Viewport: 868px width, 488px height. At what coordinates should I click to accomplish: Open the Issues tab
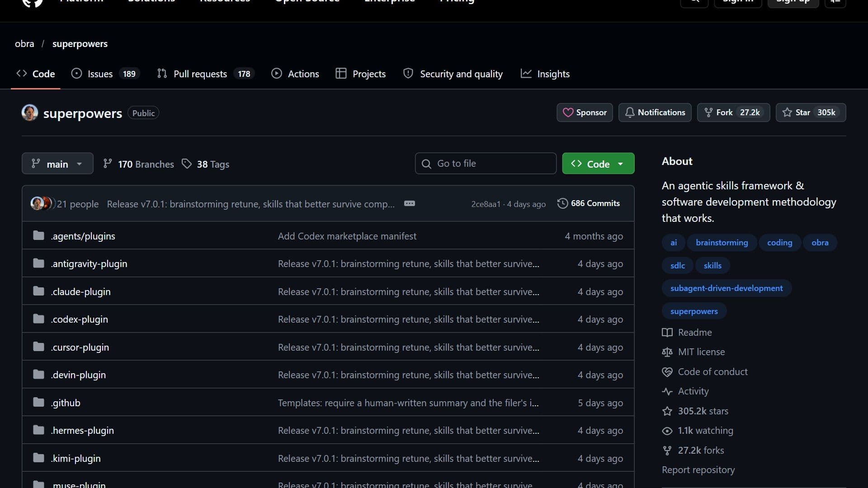[x=105, y=74]
